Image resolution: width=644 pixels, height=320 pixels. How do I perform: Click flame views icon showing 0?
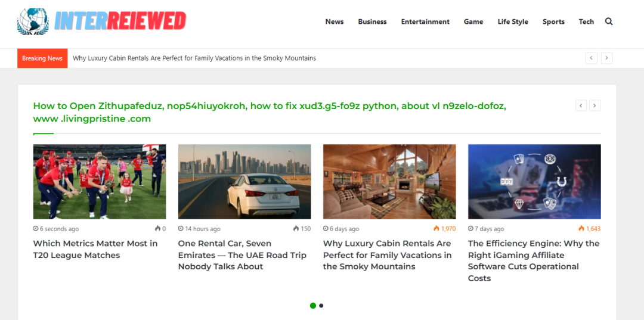[157, 229]
